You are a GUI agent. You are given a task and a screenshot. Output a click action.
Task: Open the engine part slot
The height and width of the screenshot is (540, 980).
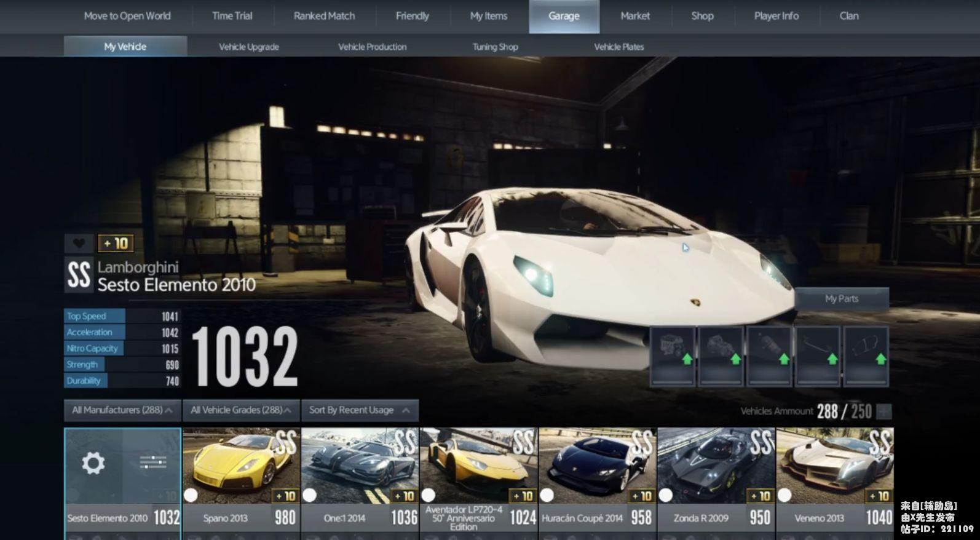click(673, 356)
